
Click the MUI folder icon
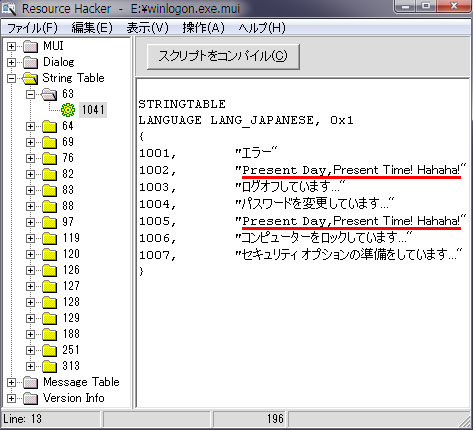(x=31, y=46)
